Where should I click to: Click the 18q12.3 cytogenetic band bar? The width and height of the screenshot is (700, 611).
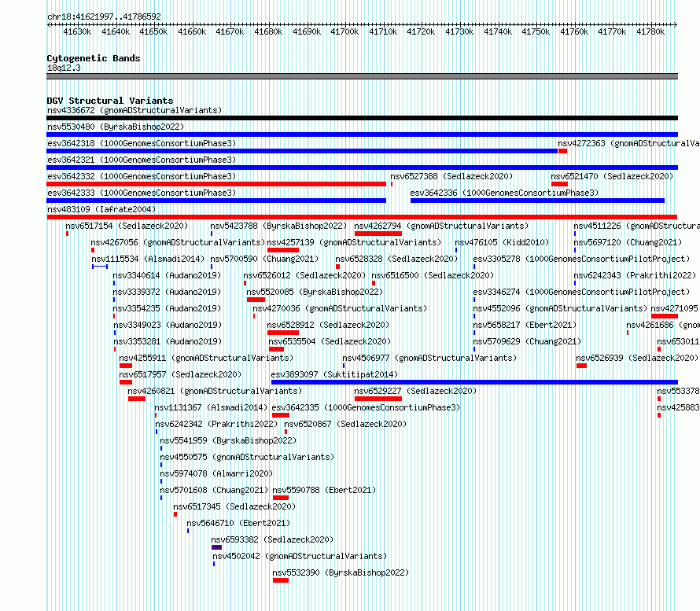point(362,76)
